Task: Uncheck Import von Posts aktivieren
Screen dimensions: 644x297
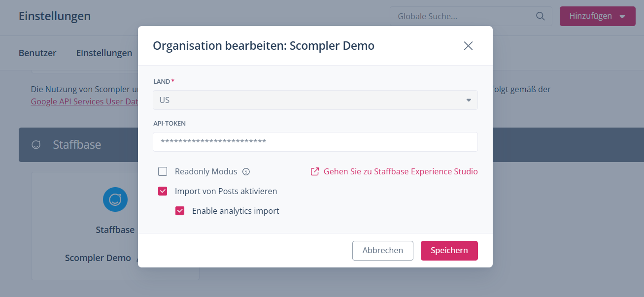Action: [163, 191]
